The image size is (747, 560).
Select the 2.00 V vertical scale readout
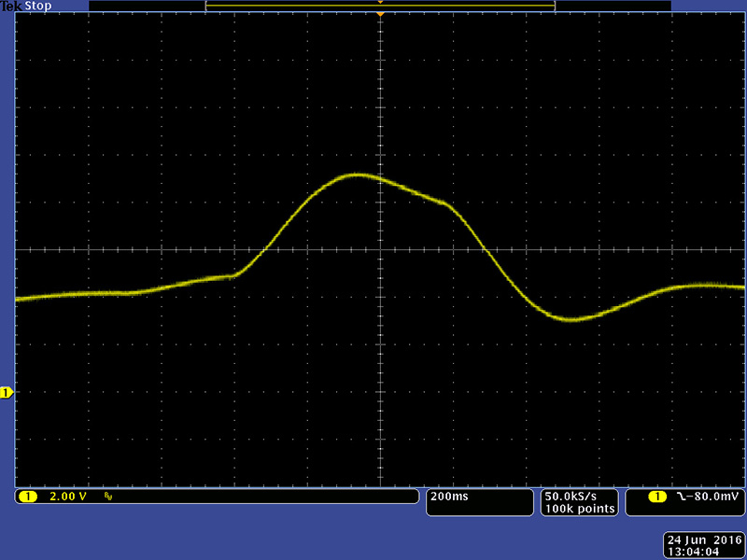[67, 497]
